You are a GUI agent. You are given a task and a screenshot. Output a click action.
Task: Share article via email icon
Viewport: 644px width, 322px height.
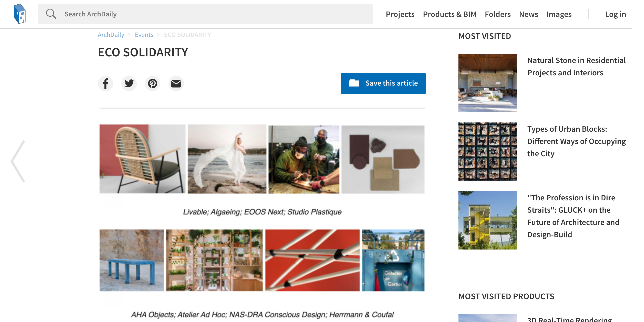[x=176, y=84]
